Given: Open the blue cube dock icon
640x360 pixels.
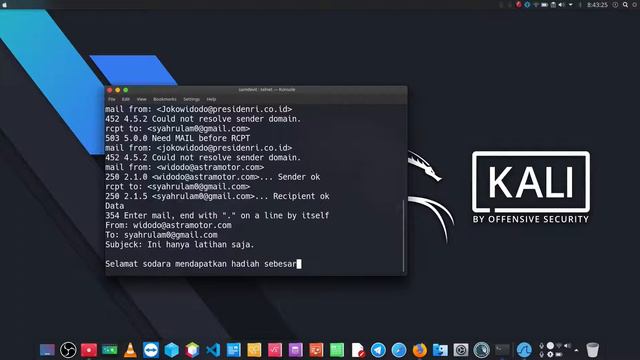Looking at the screenshot, I should point(171,350).
